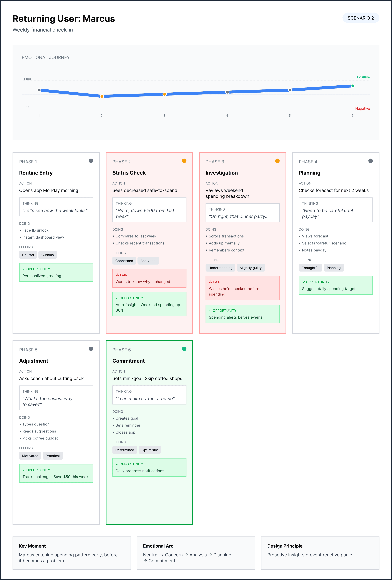
Task: Click Phase 5 thinking quote box
Action: click(56, 398)
